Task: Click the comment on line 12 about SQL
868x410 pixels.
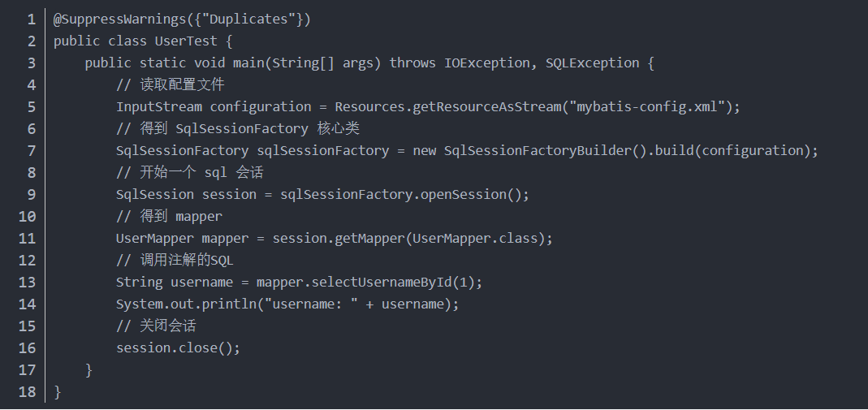Action: [x=175, y=260]
